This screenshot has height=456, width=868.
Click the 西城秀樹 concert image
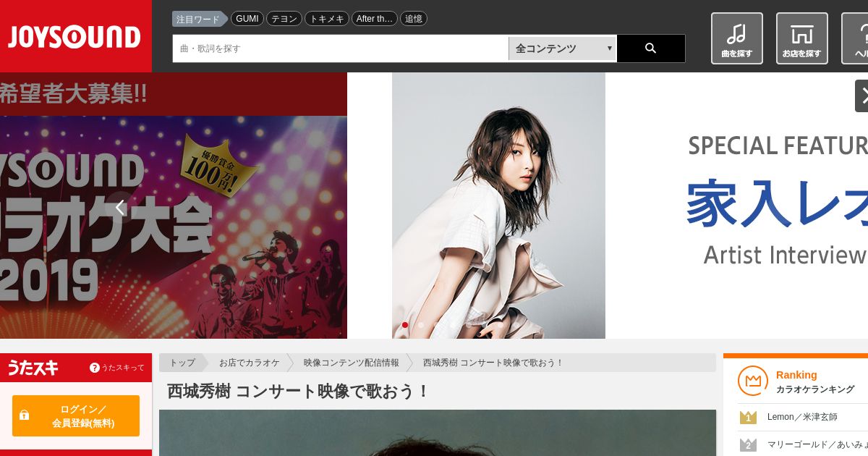(x=438, y=433)
